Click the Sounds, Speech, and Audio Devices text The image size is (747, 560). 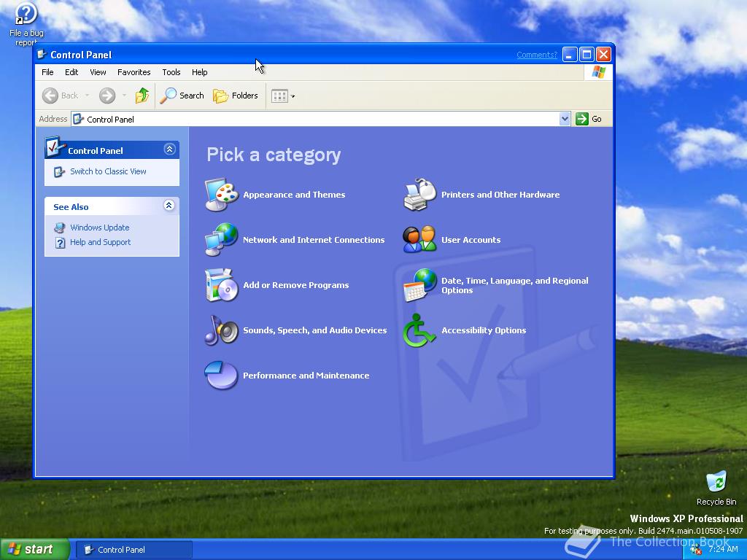pos(315,330)
